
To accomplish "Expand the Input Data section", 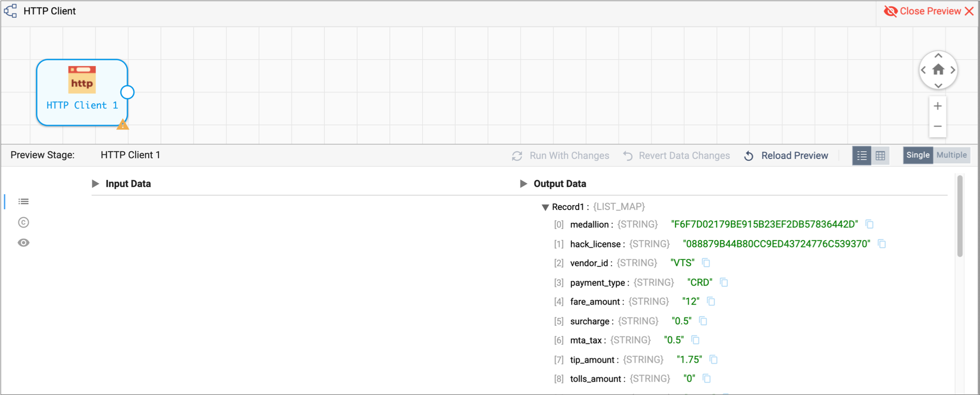I will [96, 184].
